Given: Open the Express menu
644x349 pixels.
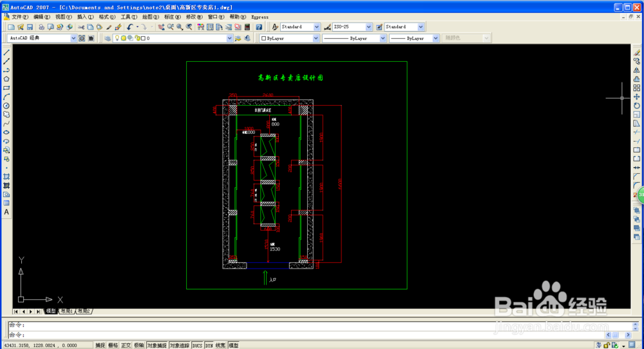Looking at the screenshot, I should point(260,17).
